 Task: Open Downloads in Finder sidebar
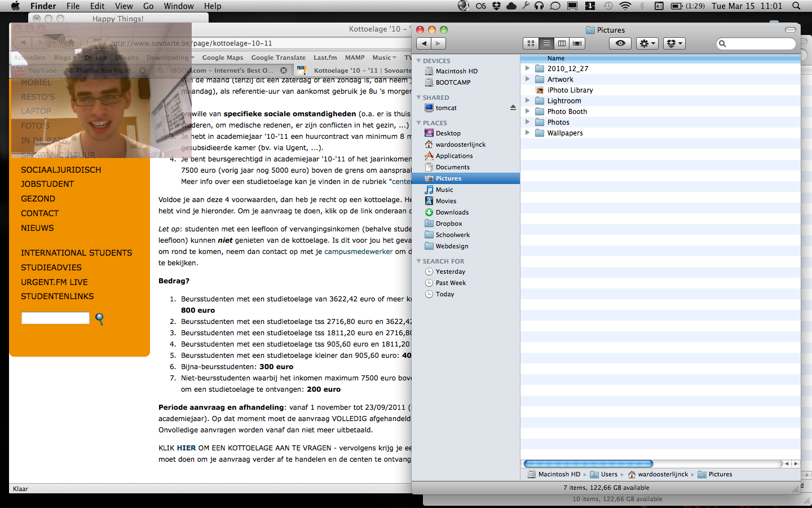(452, 212)
